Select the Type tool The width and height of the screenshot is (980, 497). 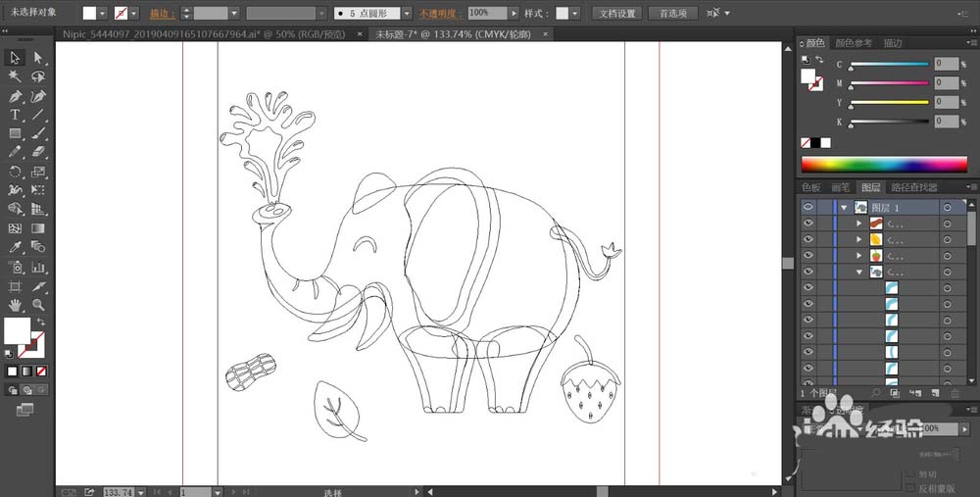point(15,115)
